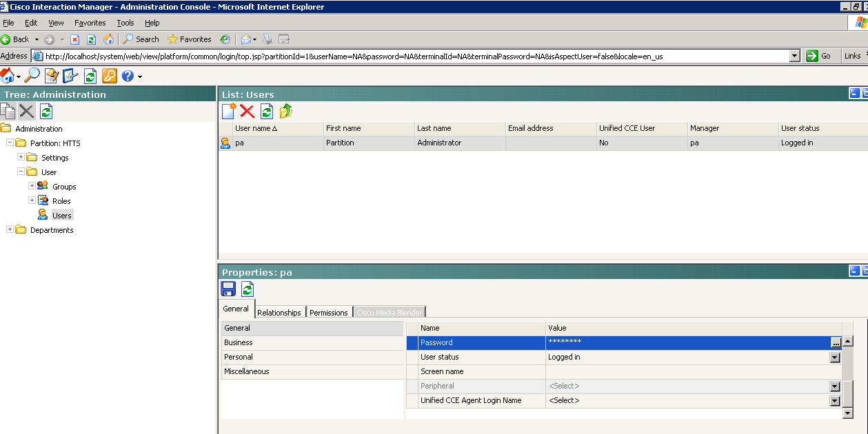Sort by User name column header
The image size is (868, 434).
[x=278, y=128]
